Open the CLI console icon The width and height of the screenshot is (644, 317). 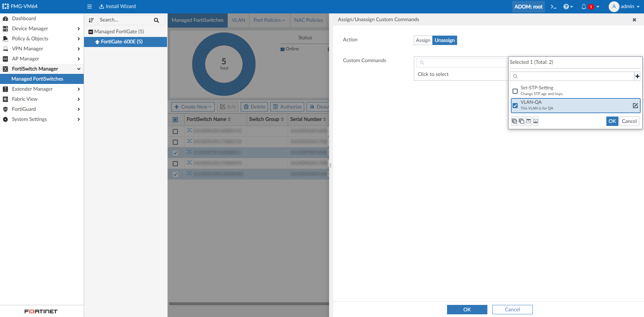pos(553,6)
